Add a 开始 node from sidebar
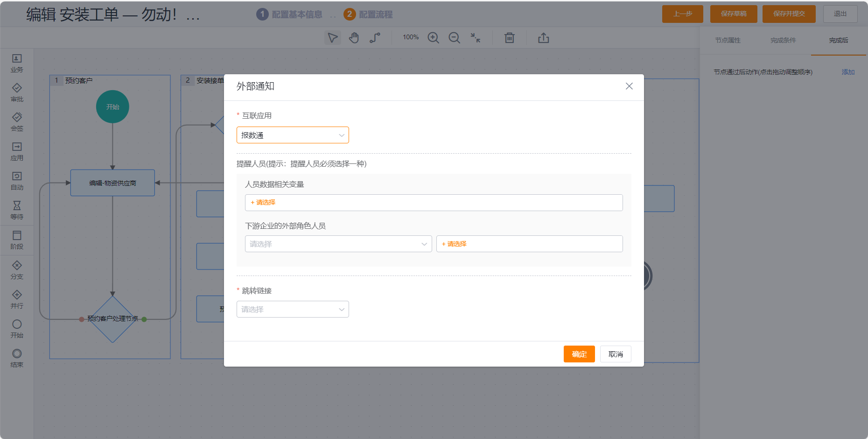868x439 pixels. [x=17, y=329]
